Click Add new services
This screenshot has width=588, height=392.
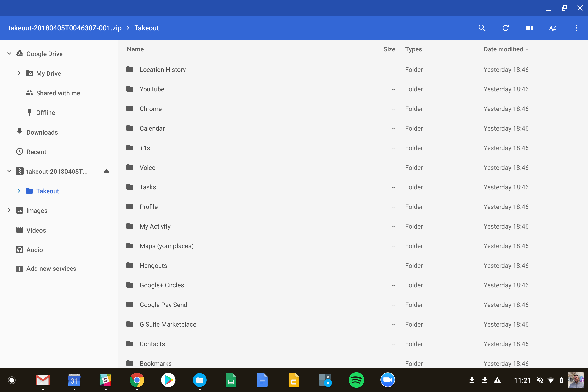point(51,269)
